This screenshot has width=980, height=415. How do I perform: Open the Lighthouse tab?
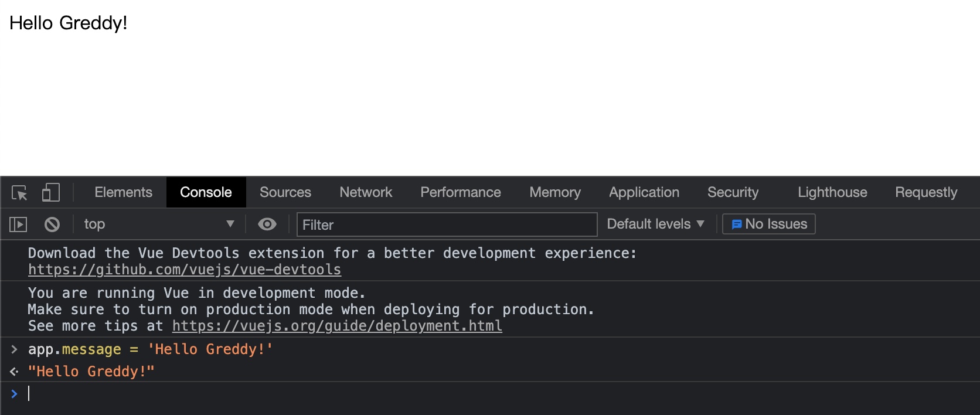pyautogui.click(x=832, y=193)
